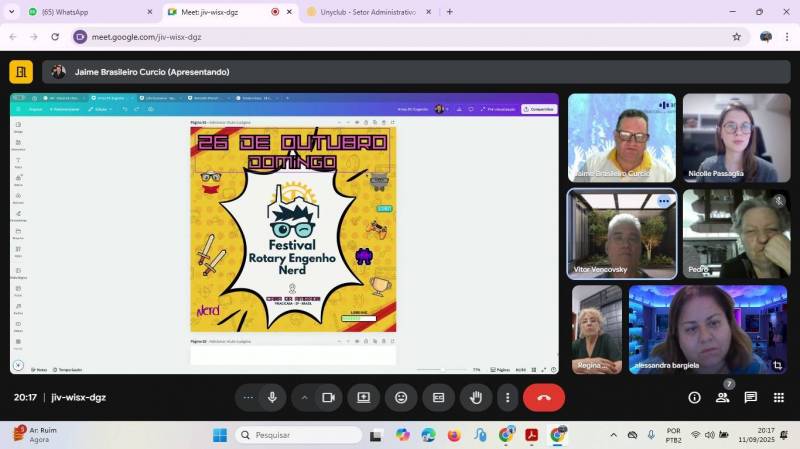Turn off the camera in Meet
This screenshot has height=449, width=800.
click(x=327, y=397)
